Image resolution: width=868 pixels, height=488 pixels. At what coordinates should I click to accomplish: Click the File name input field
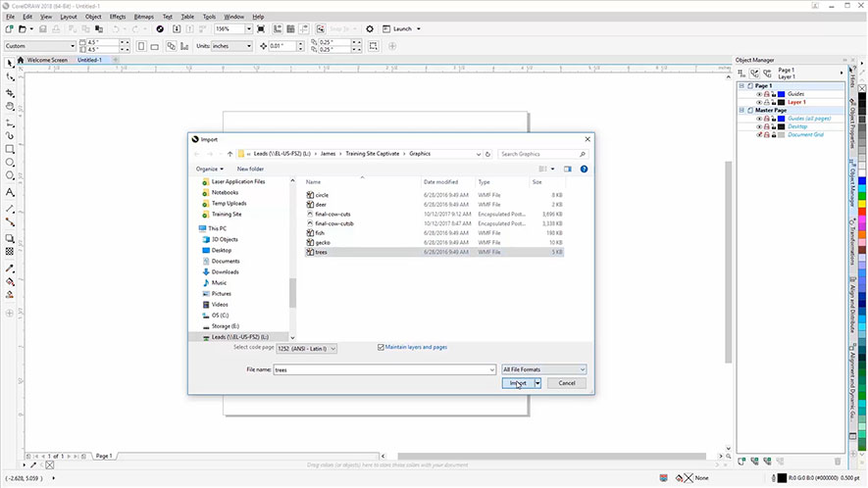pos(383,369)
